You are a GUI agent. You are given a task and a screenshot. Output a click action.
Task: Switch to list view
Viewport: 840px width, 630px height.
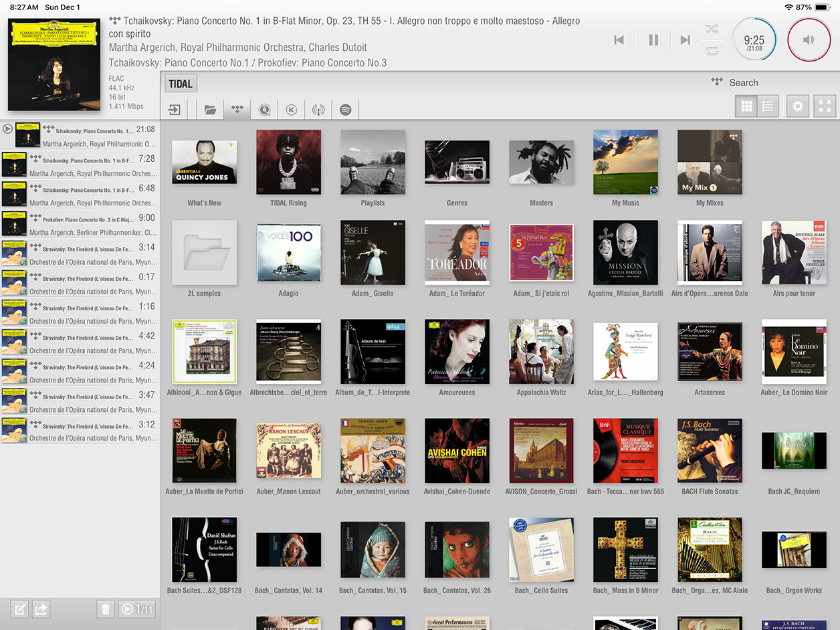[x=768, y=106]
